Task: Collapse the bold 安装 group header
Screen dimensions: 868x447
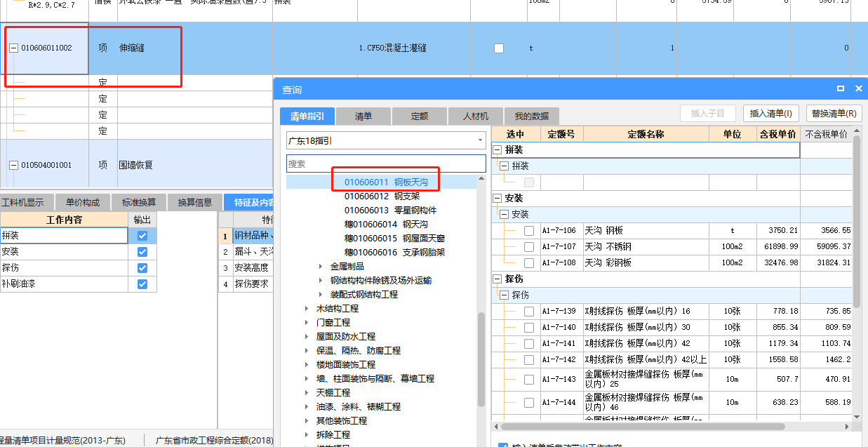Action: pos(498,199)
